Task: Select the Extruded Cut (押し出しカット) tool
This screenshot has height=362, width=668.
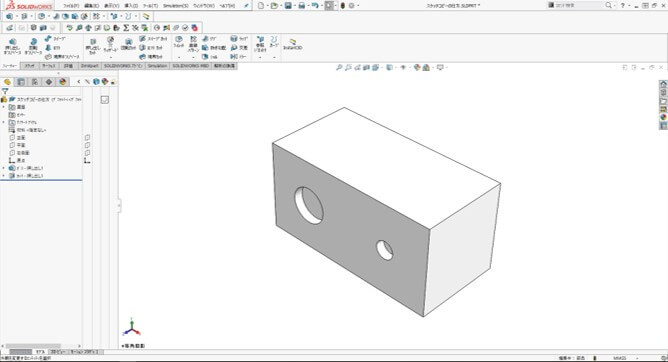Action: 92,46
